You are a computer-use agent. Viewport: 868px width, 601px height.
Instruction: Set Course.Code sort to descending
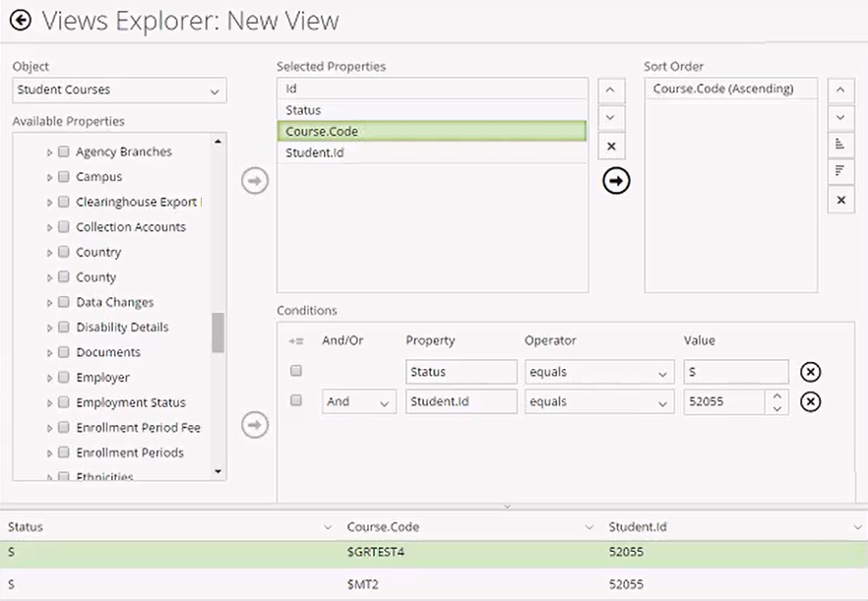[840, 170]
